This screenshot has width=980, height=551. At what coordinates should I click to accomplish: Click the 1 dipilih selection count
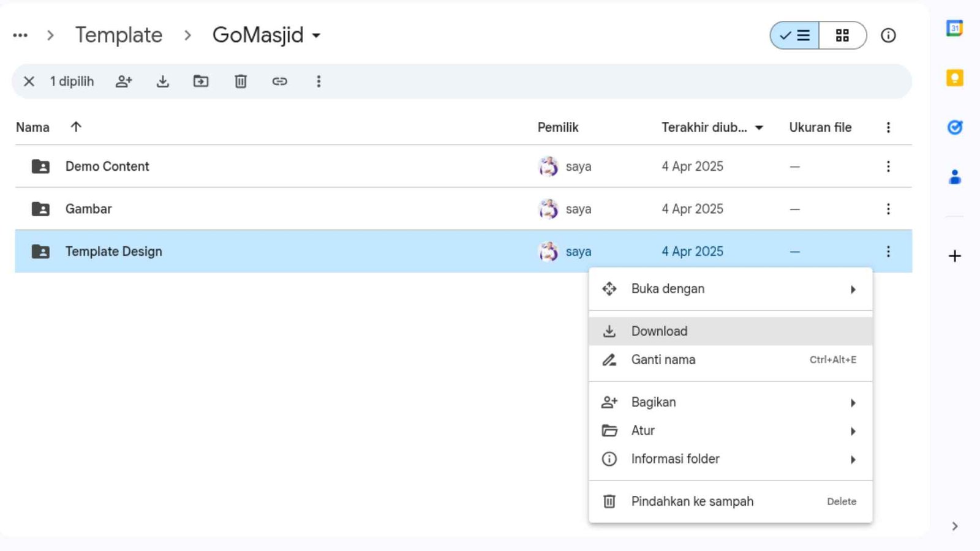click(72, 81)
